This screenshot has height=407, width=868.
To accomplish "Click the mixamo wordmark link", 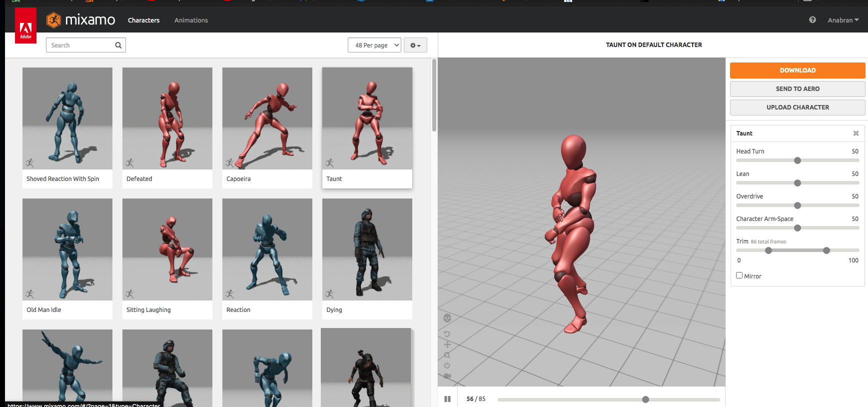I will (x=90, y=20).
